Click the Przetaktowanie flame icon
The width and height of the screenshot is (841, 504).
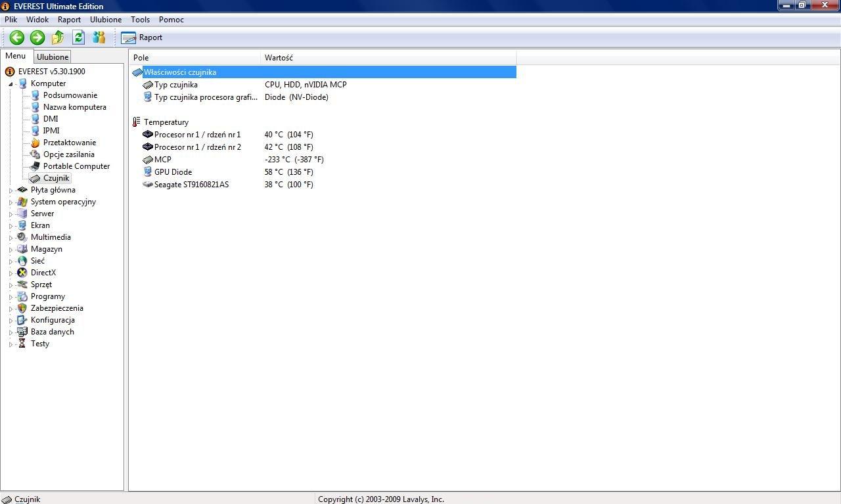tap(35, 143)
